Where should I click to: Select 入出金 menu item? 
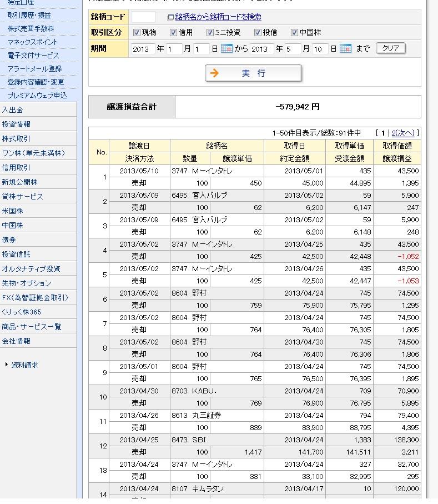pos(38,109)
